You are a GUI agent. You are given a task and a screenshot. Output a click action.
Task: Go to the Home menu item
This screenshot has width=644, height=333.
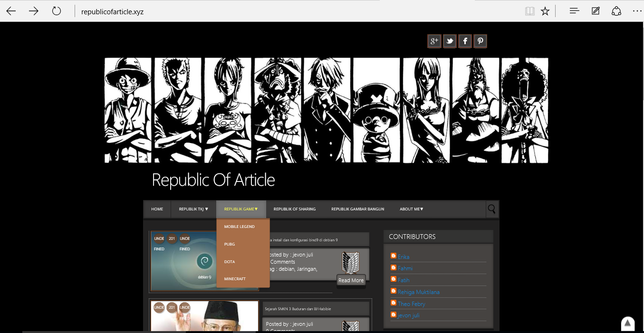(x=157, y=209)
